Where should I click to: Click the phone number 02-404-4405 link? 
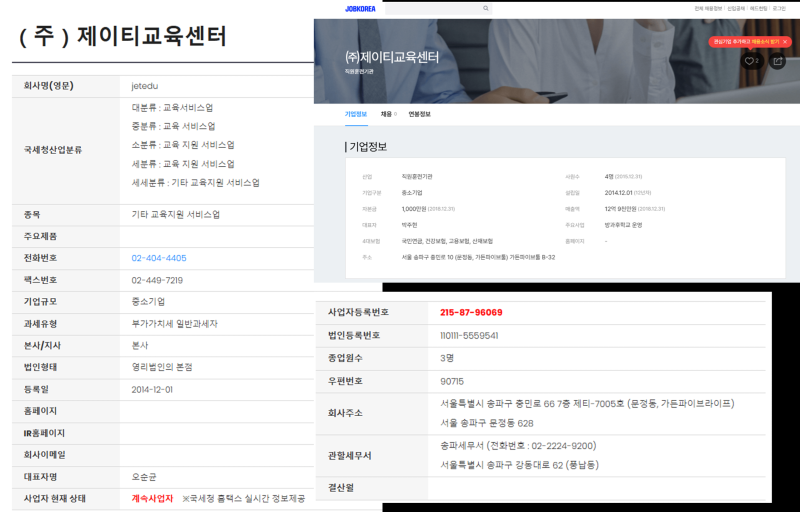(159, 258)
